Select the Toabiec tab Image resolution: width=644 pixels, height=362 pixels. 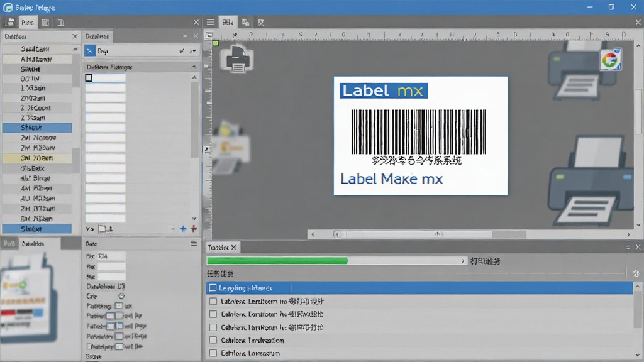click(x=218, y=247)
